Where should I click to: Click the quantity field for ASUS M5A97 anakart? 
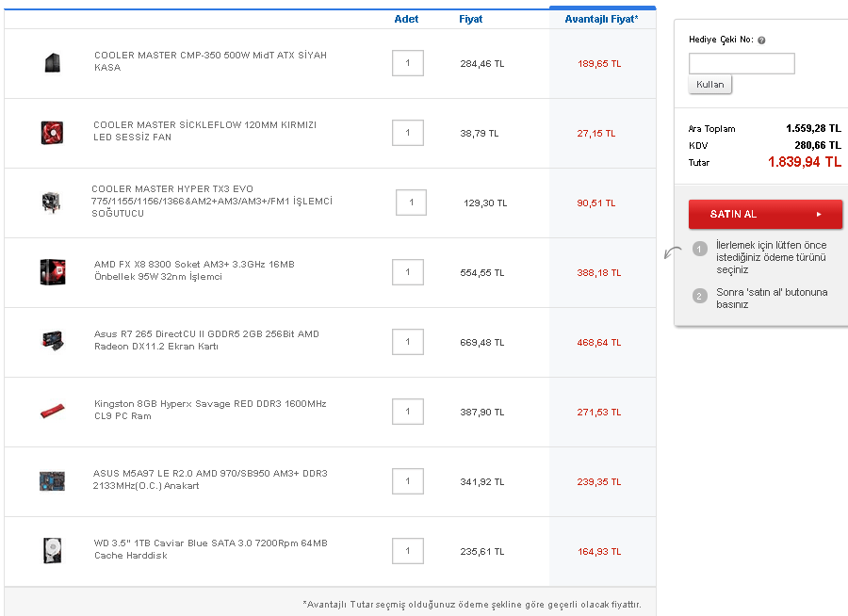point(408,481)
